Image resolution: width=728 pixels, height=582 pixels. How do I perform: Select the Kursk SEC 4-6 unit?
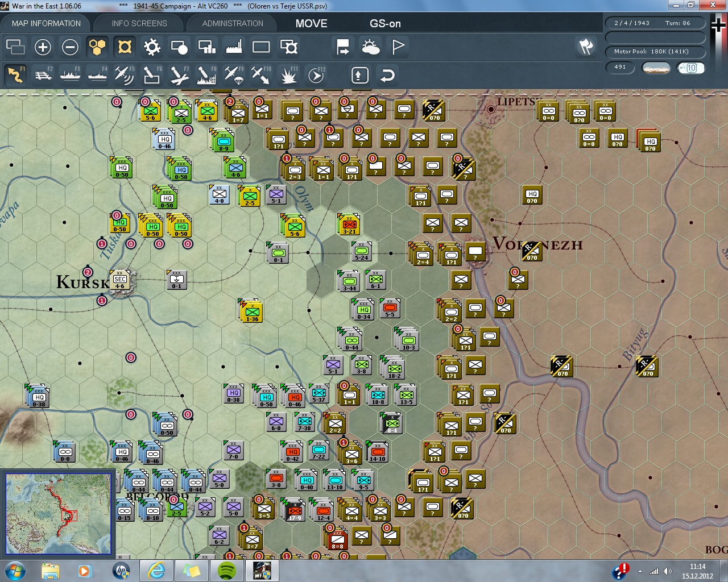(x=120, y=280)
